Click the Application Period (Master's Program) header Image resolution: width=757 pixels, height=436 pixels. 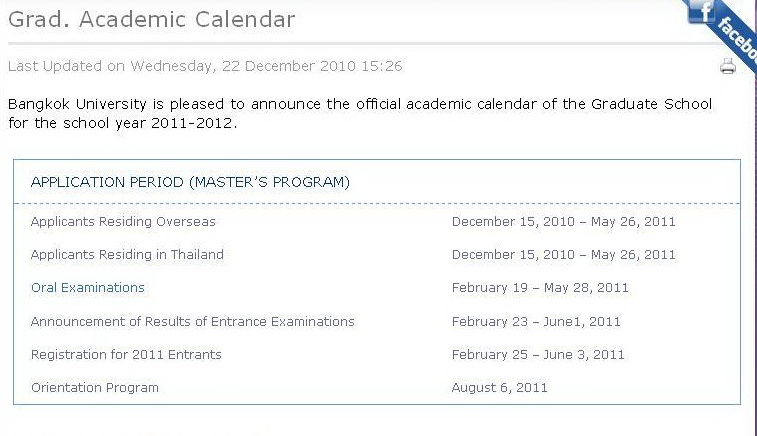pos(190,182)
